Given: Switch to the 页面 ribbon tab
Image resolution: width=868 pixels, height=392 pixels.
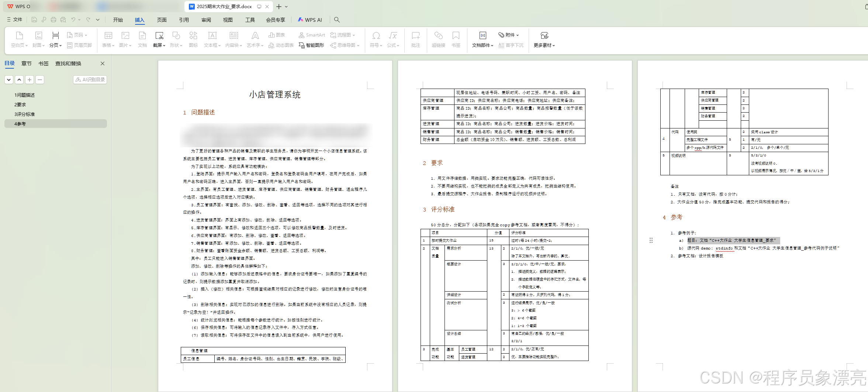Looking at the screenshot, I should (162, 20).
